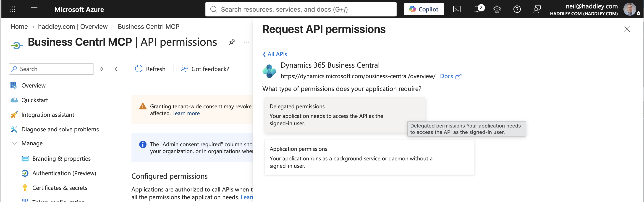The width and height of the screenshot is (644, 202).
Task: Click neil@haddley.com account name
Action: coord(592,6)
